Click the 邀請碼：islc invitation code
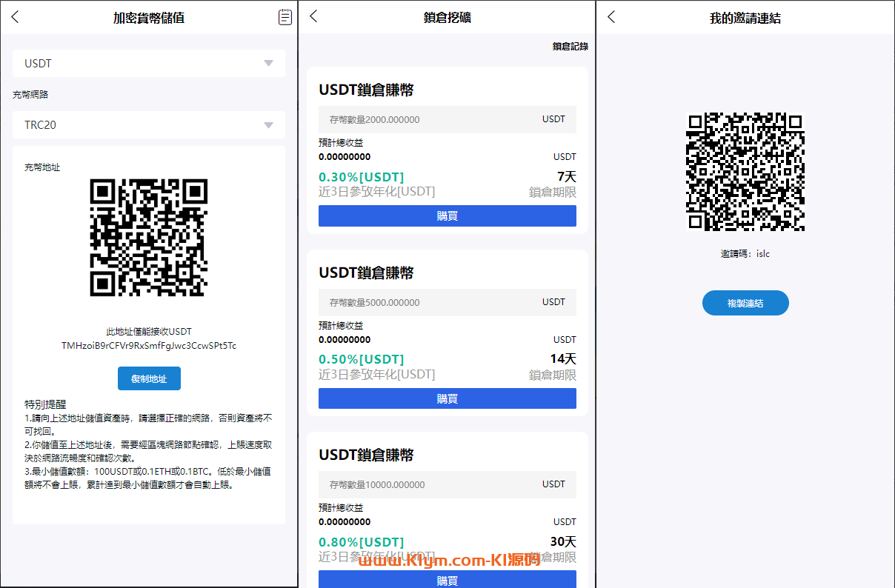The image size is (895, 588). tap(745, 254)
